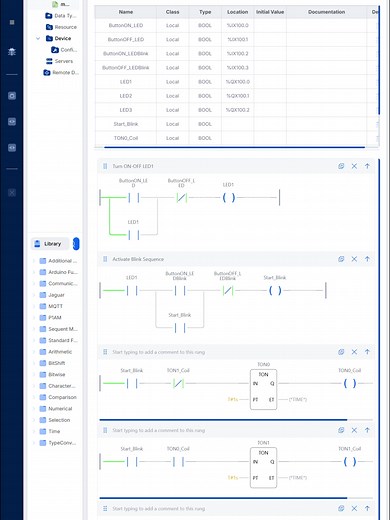The width and height of the screenshot is (390, 520).
Task: Select the TypeConv... library folder
Action: click(58, 443)
